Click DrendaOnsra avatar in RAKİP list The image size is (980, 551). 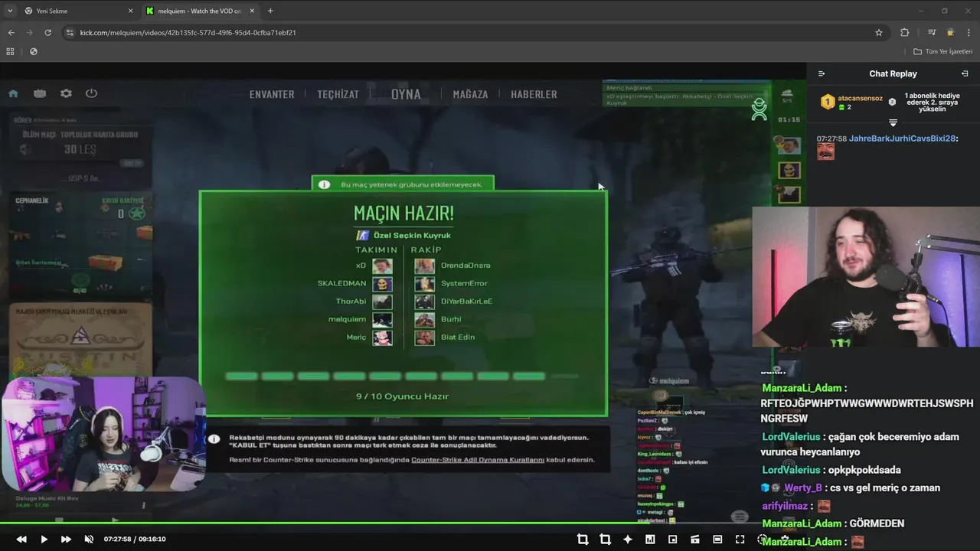(x=424, y=266)
